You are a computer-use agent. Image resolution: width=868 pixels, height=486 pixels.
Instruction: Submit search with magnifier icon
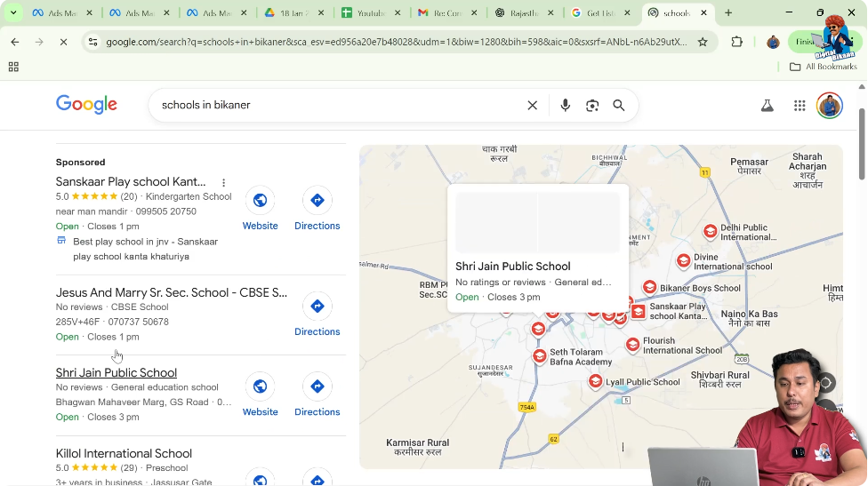click(619, 105)
